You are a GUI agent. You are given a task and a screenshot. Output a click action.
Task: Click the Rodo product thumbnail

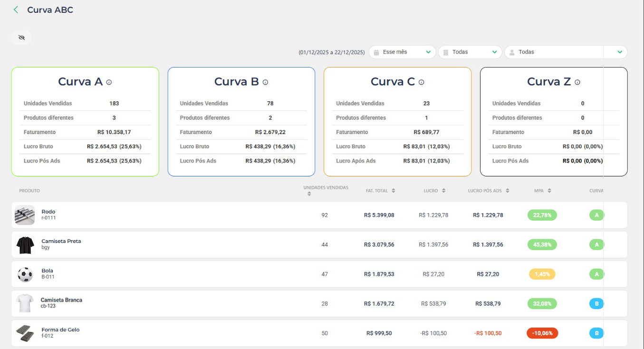25,215
